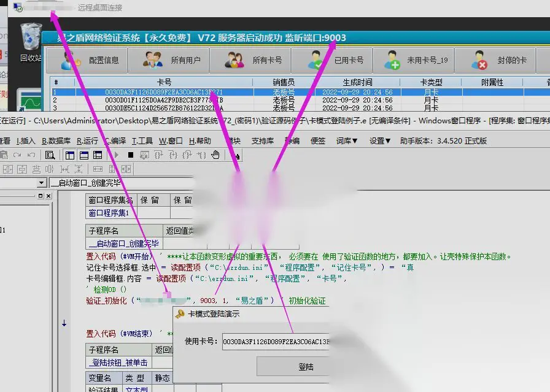Viewport: 550px width, 392px height.
Task: Open the 支持库 helper menu
Action: point(262,141)
